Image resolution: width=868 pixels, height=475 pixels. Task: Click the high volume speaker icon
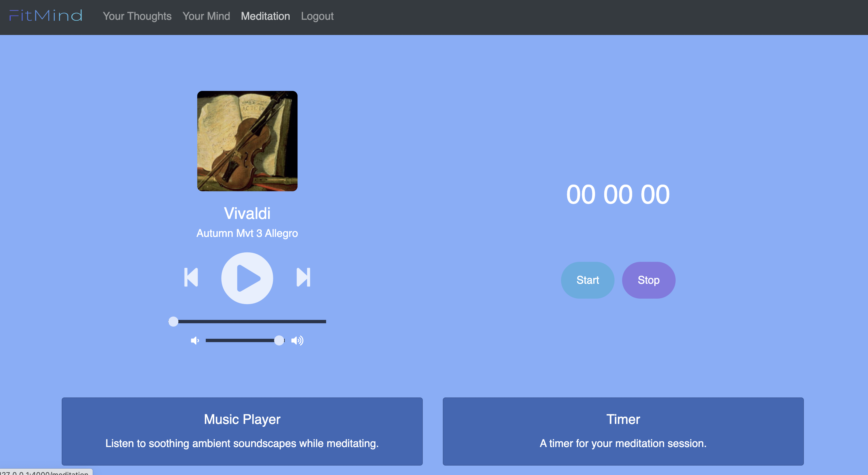click(297, 341)
